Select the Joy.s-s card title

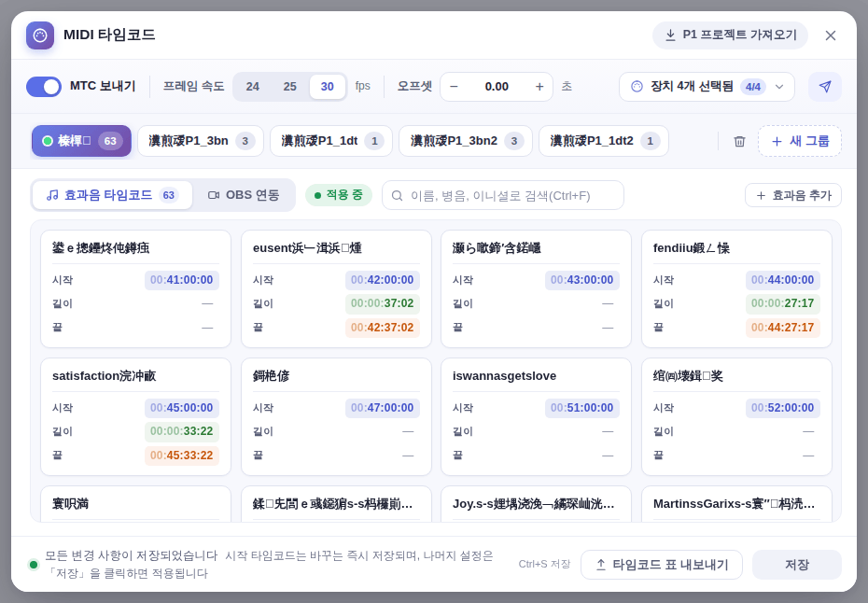(534, 504)
